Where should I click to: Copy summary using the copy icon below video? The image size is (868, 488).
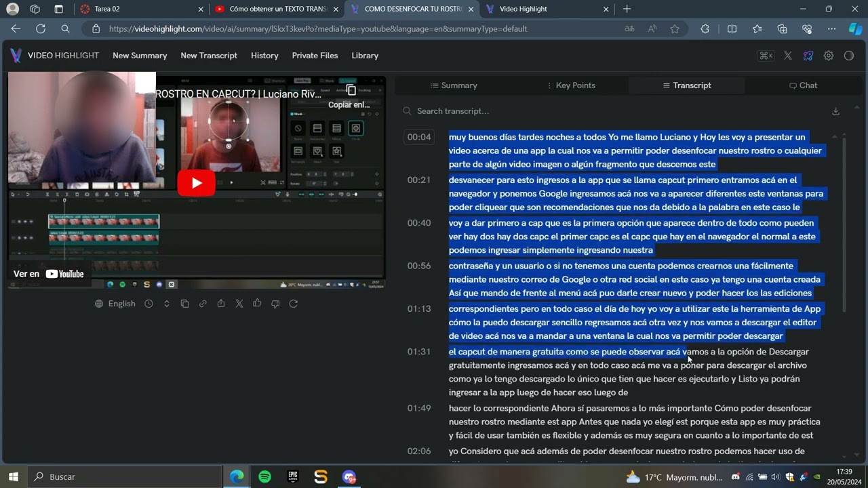[x=184, y=304]
